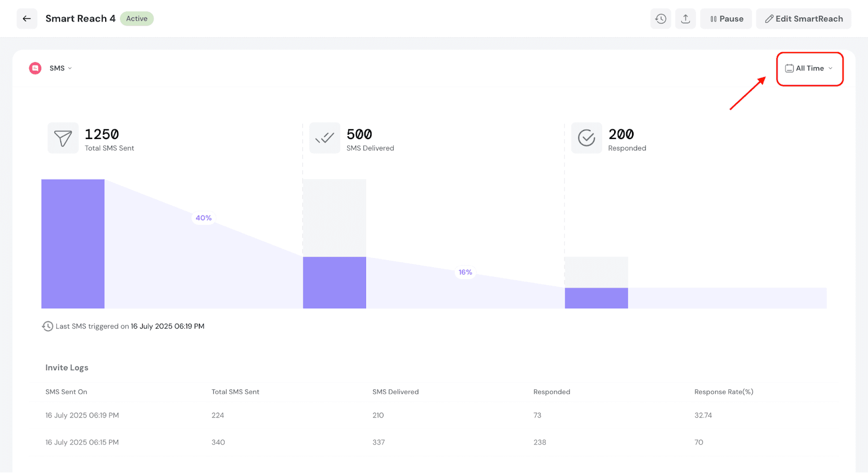Go back using the left arrow button
The height and width of the screenshot is (473, 868).
coord(27,18)
